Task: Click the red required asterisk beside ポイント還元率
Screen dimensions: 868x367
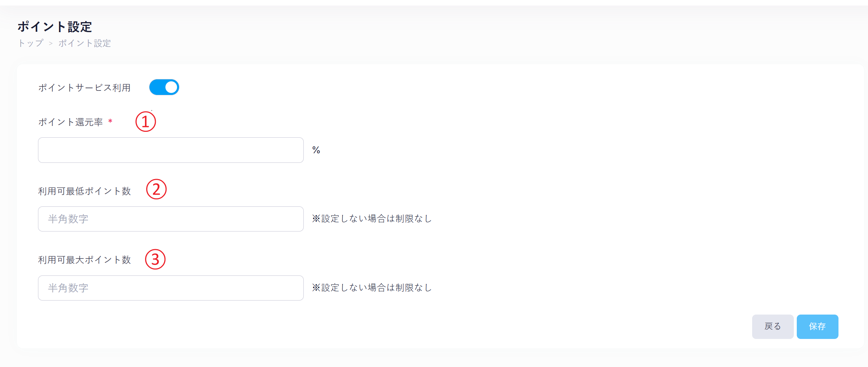Action: tap(110, 121)
